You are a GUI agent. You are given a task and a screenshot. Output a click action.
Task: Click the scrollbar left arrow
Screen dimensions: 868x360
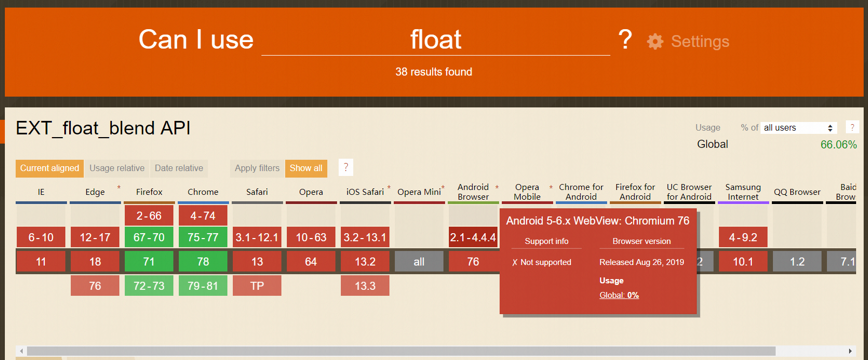tap(21, 351)
